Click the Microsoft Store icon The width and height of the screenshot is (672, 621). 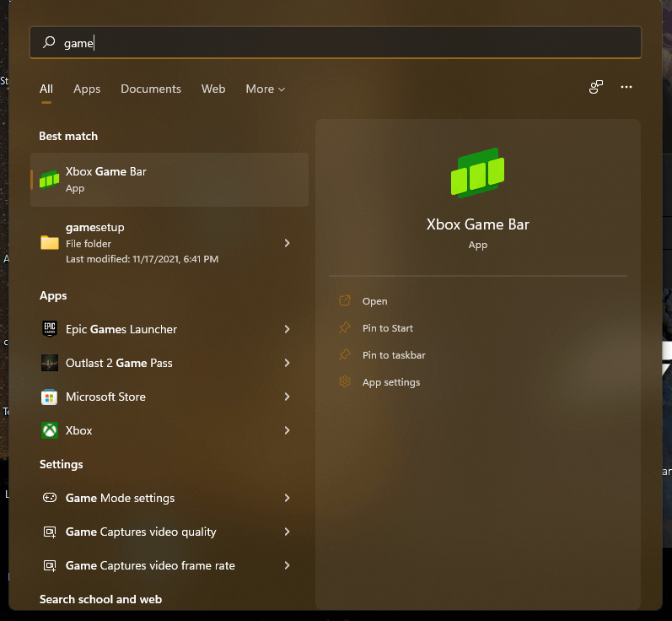coord(49,397)
